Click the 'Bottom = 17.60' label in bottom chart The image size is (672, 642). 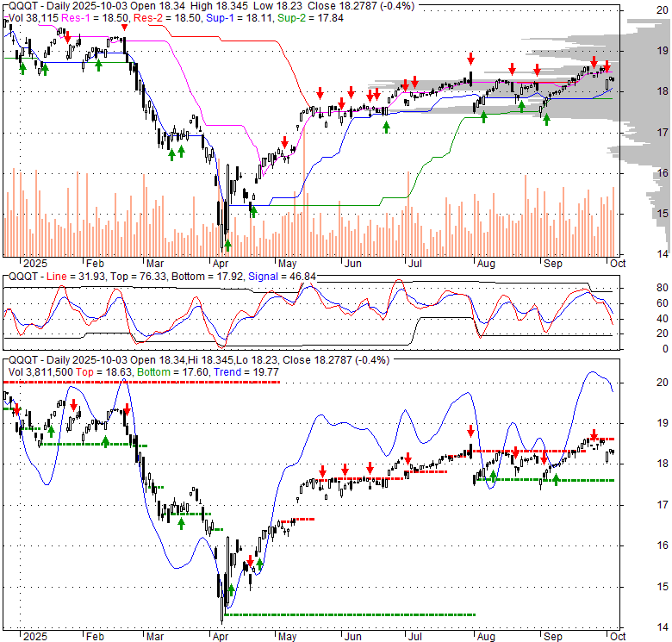point(172,372)
